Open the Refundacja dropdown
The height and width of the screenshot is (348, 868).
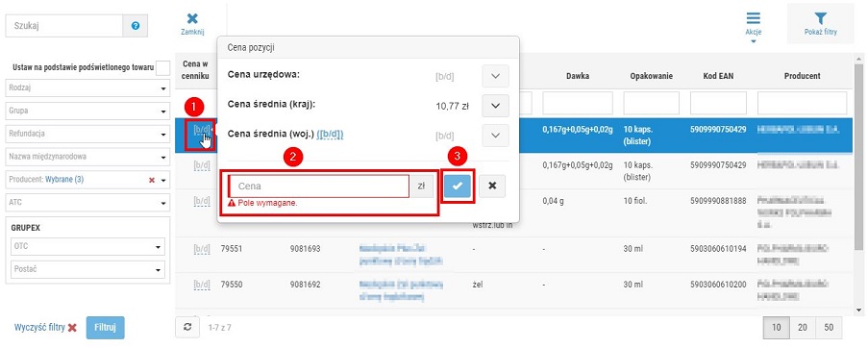(87, 134)
